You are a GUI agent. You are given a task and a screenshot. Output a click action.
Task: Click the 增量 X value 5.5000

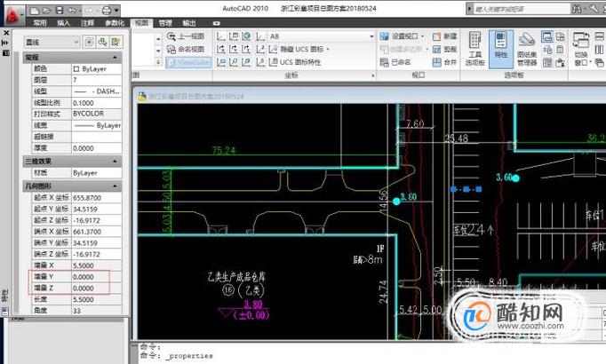click(x=97, y=265)
